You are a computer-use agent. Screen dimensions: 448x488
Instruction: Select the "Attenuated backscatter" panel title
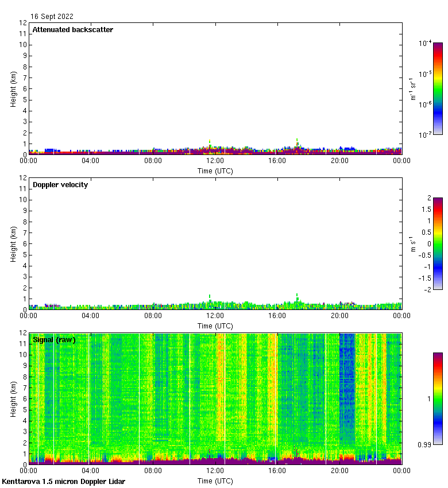[72, 30]
